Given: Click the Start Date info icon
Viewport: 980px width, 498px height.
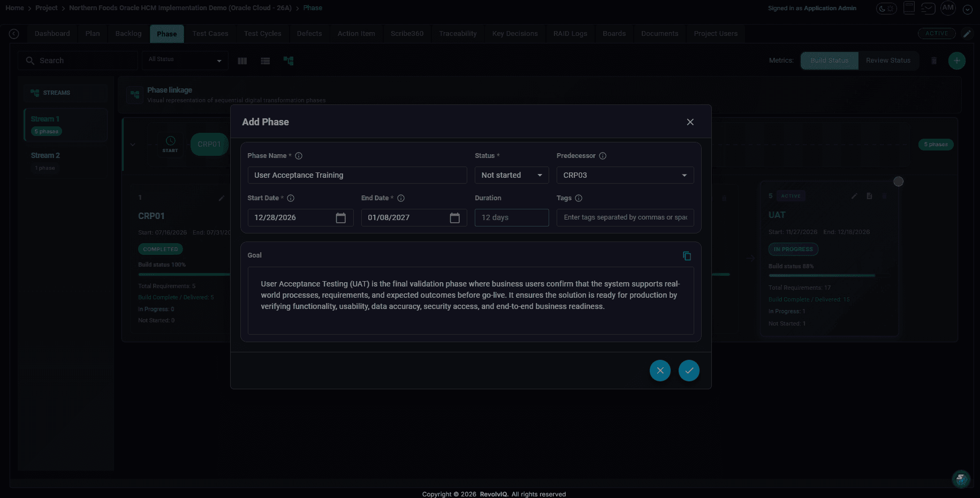Looking at the screenshot, I should pos(291,198).
